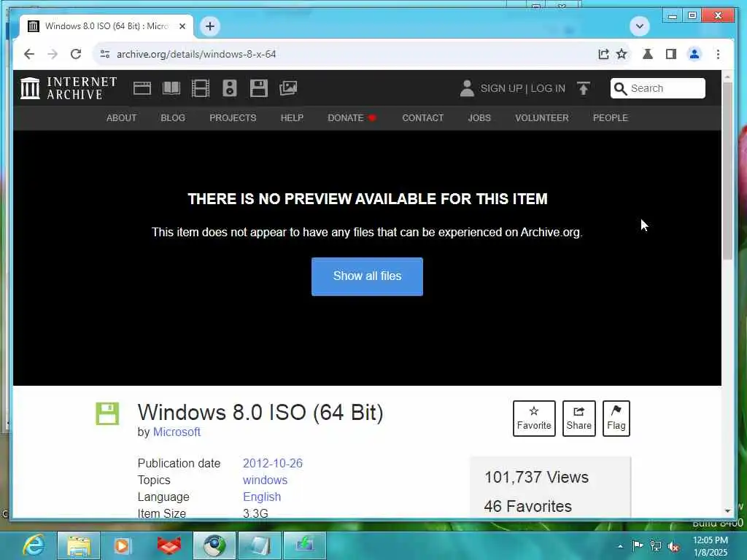Click the Back navigation arrow

coord(29,54)
